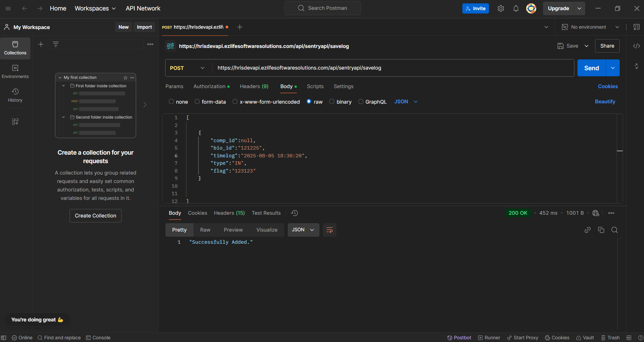Click the Invite button
Image resolution: width=644 pixels, height=342 pixels.
[475, 8]
